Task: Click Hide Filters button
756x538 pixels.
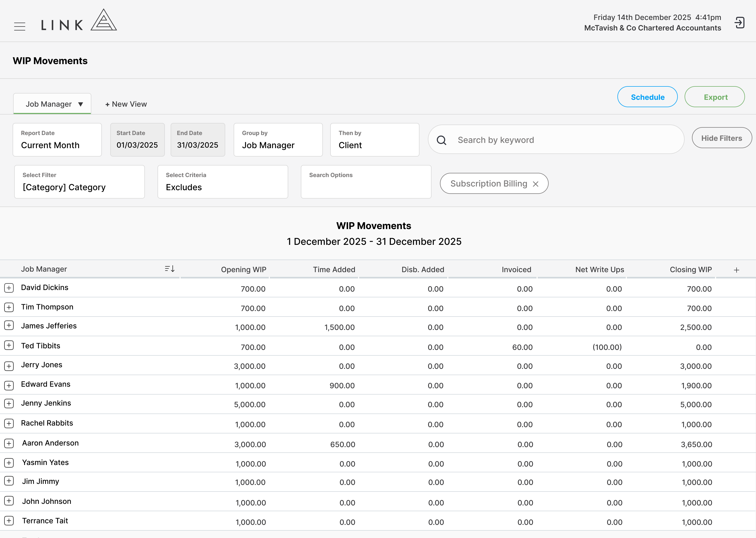Action: [722, 138]
